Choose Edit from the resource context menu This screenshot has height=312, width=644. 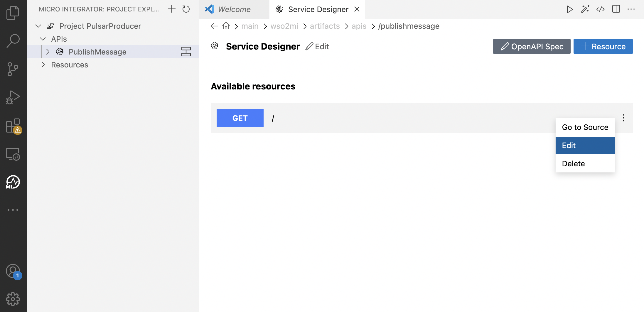585,145
